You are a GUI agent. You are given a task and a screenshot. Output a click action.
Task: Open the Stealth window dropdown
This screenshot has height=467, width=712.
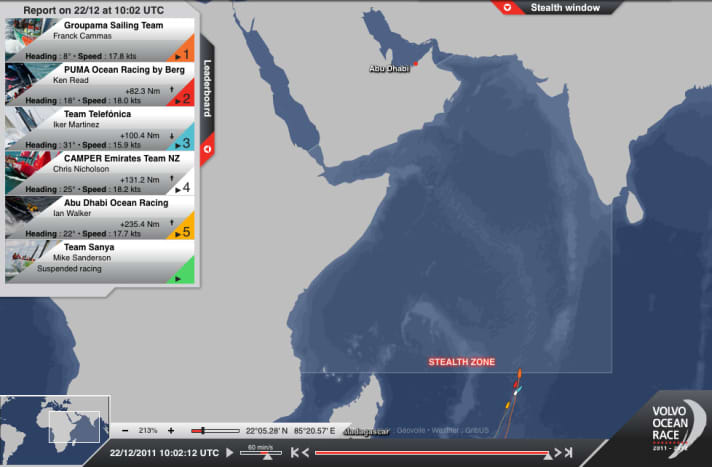(556, 8)
